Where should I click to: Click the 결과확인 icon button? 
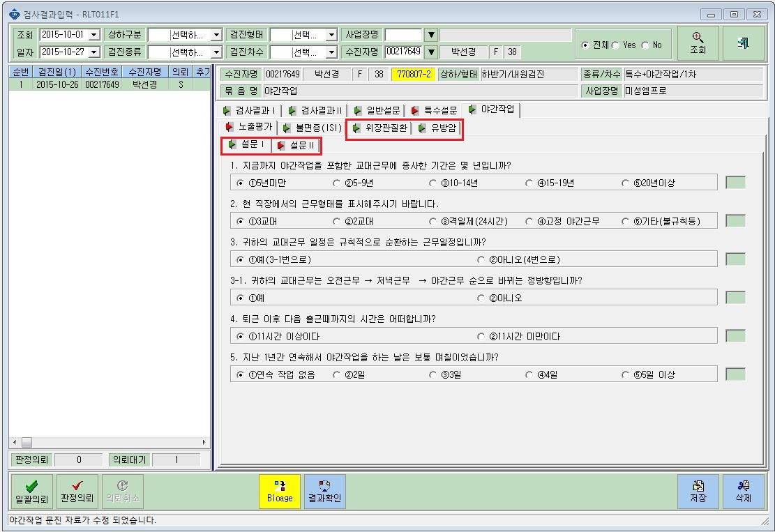click(325, 492)
